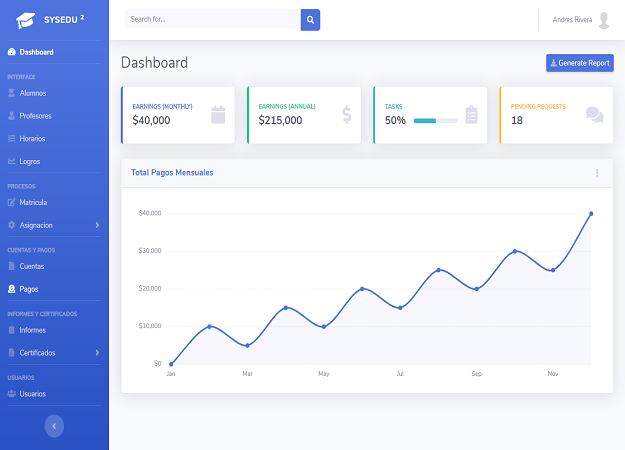Expand the Asignacion submenu
This screenshot has height=450, width=625.
click(x=97, y=225)
